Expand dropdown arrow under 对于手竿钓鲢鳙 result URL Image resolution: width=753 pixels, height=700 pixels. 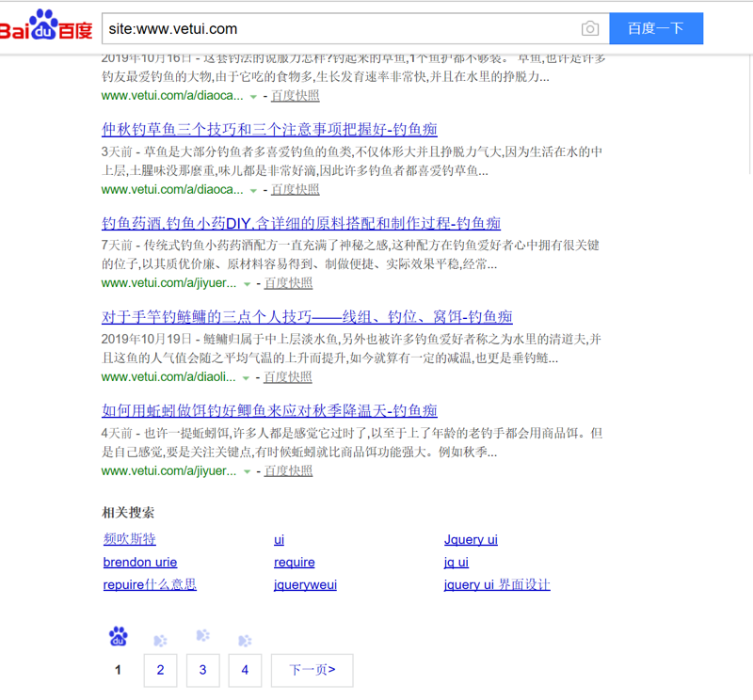tap(246, 378)
